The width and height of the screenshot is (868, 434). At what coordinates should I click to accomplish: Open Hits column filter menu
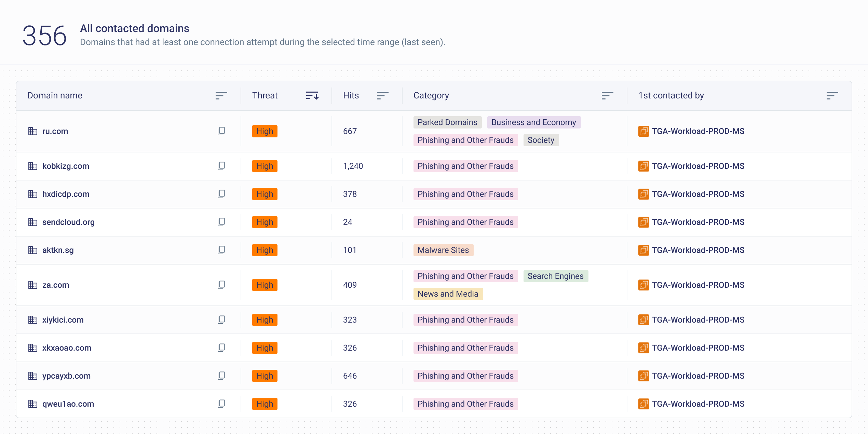(382, 96)
